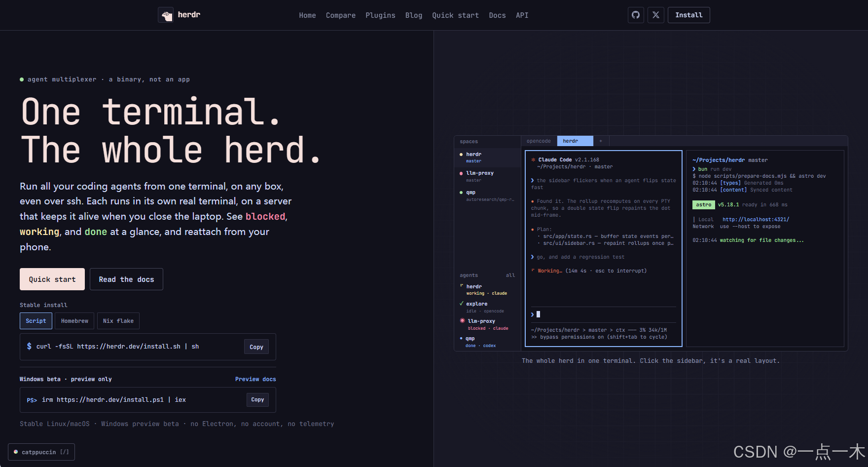The image size is (868, 467).
Task: Select the Homebrew install tab
Action: (74, 321)
